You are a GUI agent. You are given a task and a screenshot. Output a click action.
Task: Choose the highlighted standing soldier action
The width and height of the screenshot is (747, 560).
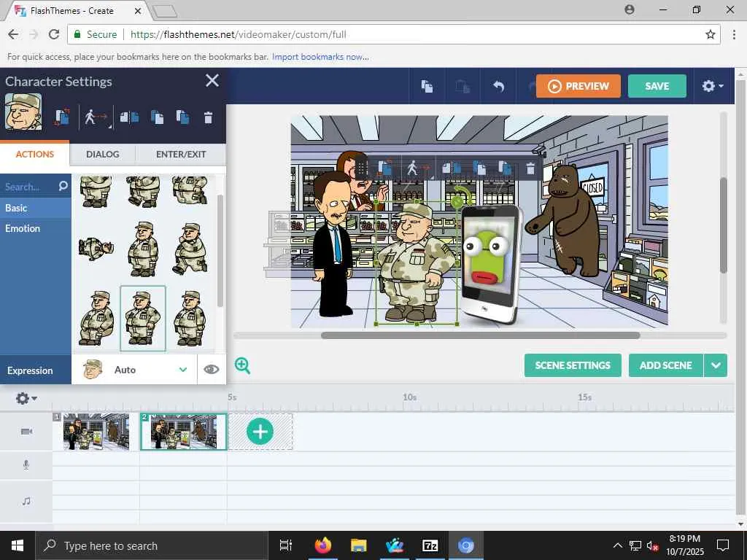click(x=143, y=319)
